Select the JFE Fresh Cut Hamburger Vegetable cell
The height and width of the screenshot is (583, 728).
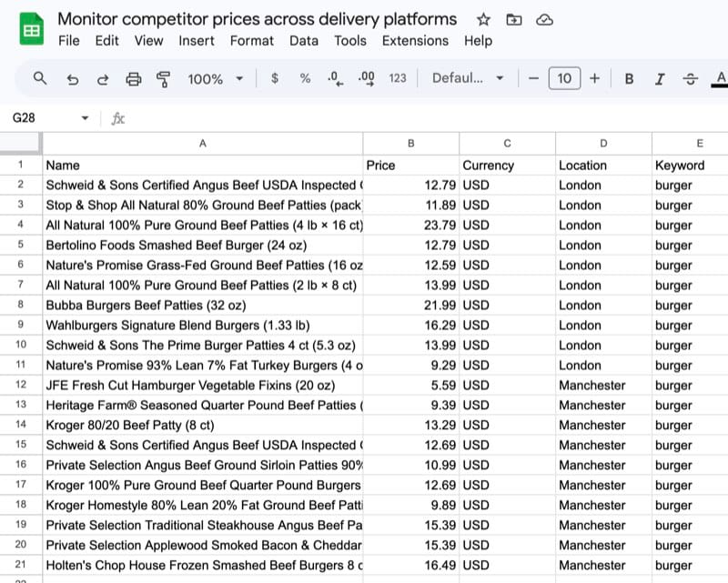[202, 386]
